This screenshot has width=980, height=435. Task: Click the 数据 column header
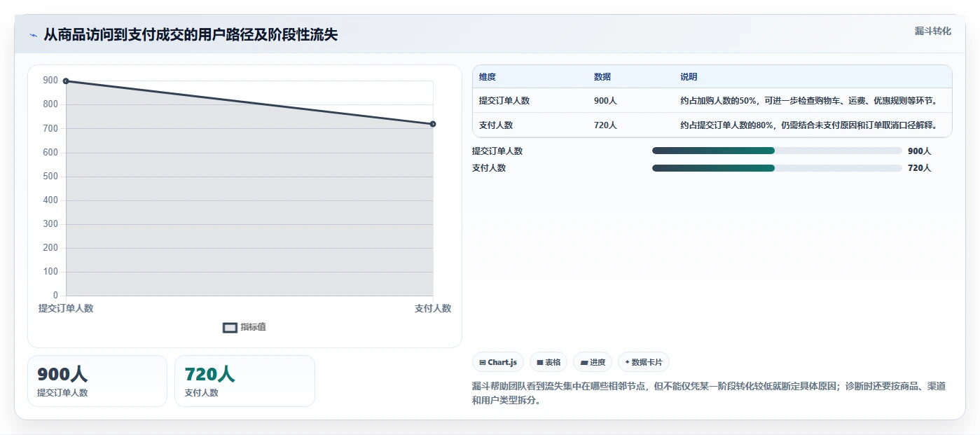click(602, 77)
